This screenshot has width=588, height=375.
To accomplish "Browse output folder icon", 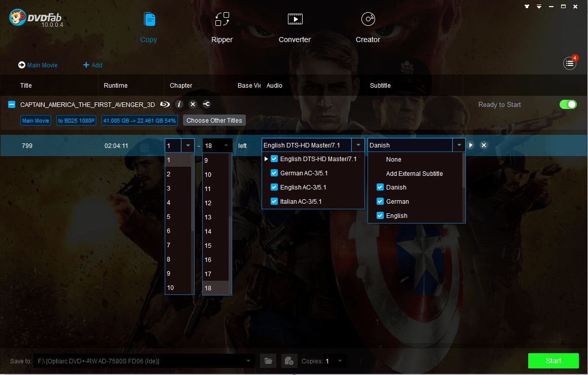I will 268,361.
